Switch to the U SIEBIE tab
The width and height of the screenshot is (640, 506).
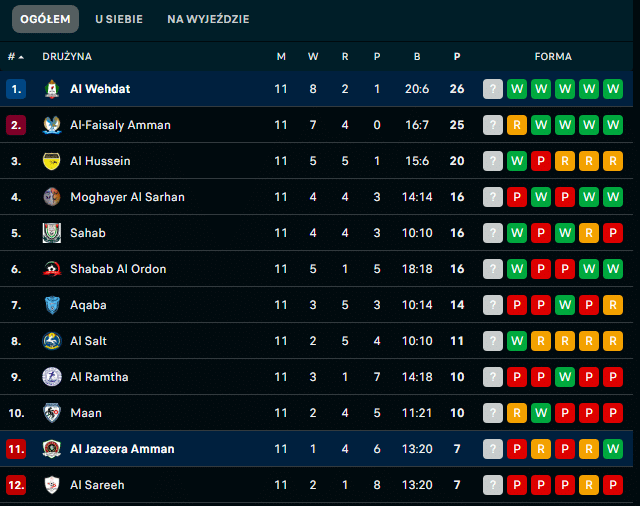click(x=119, y=19)
